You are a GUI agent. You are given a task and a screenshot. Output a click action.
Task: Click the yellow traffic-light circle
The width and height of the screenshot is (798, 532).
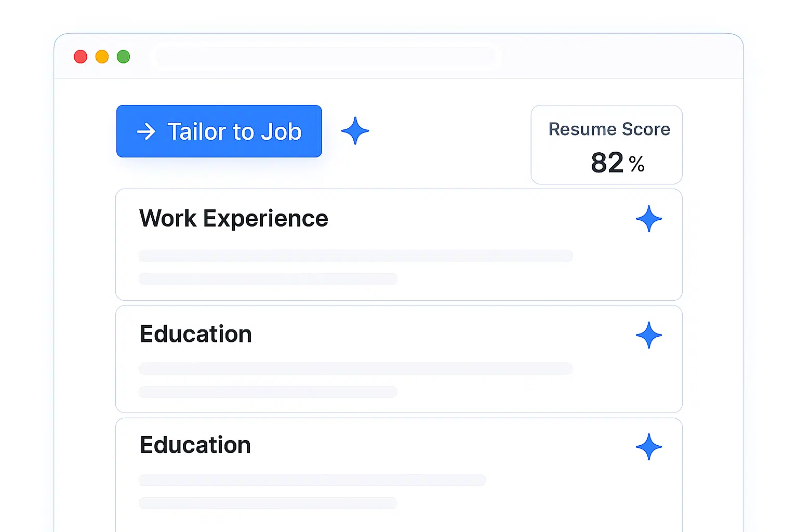click(x=102, y=56)
